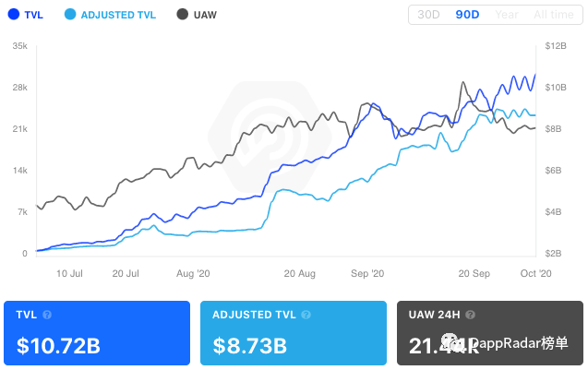The height and width of the screenshot is (370, 588).
Task: Click the 35k left axis label
Action: [x=20, y=46]
